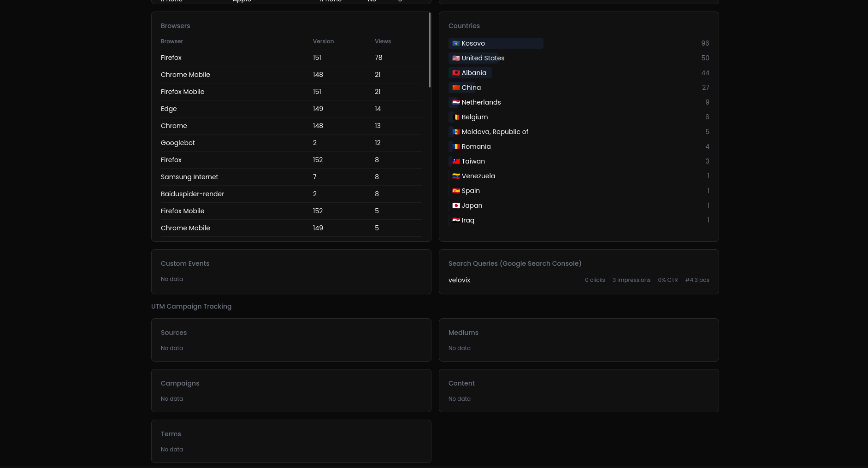Click the Content panel heading
The image size is (868, 468).
(x=461, y=383)
